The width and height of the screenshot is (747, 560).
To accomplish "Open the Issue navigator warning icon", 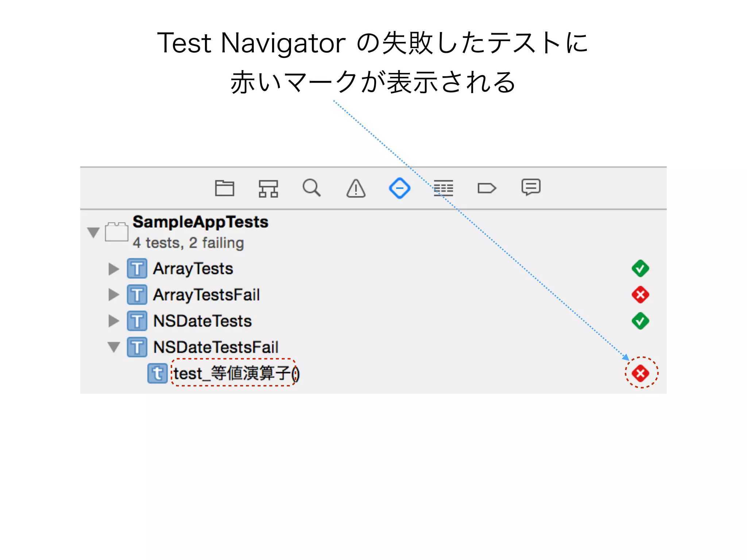I will 356,188.
